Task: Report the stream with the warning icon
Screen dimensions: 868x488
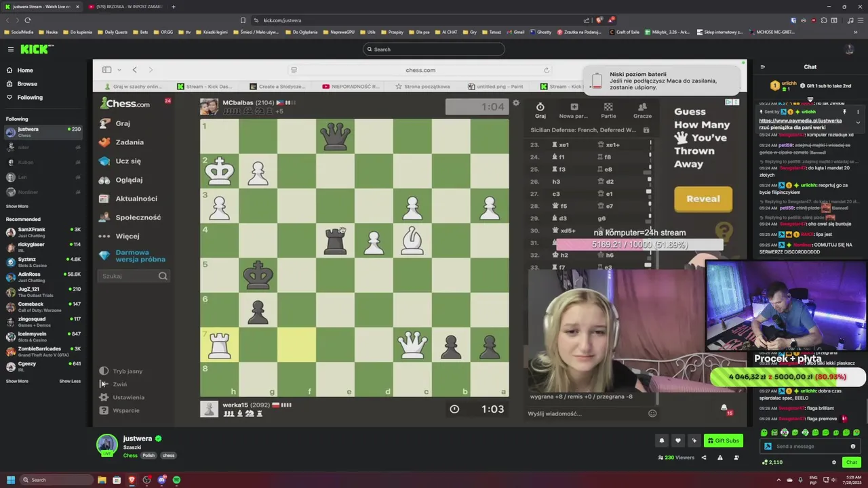Action: point(719,457)
